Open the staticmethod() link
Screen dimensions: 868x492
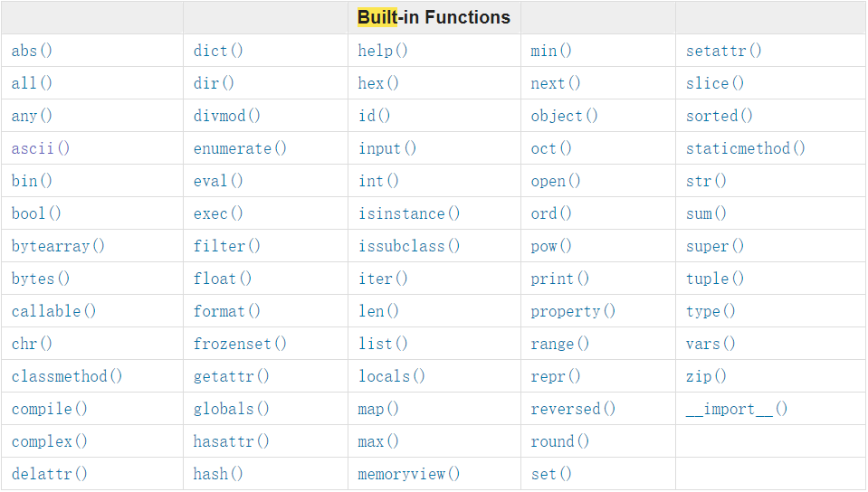pyautogui.click(x=746, y=148)
